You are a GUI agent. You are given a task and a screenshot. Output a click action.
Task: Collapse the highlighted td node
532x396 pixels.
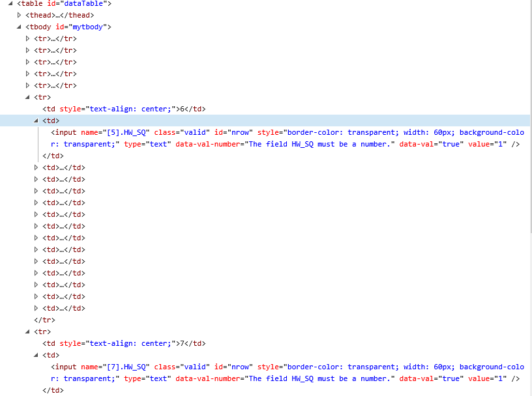pyautogui.click(x=36, y=120)
